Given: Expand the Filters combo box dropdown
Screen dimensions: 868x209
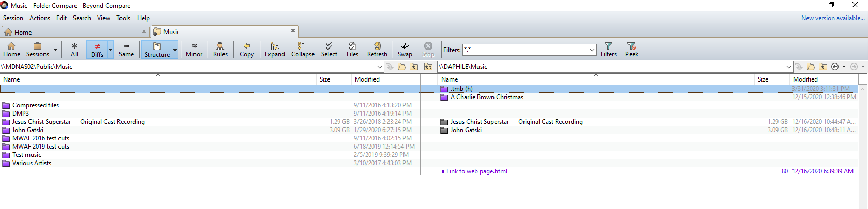Looking at the screenshot, I should click(x=592, y=50).
